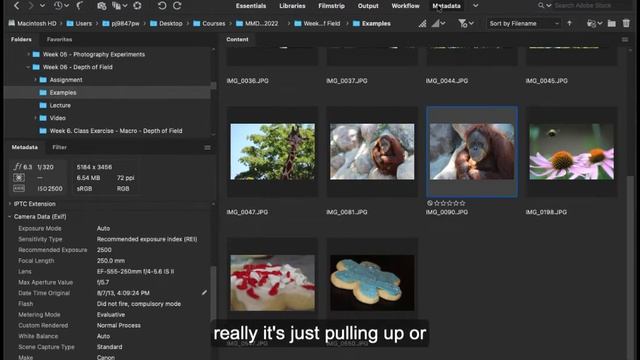Image resolution: width=640 pixels, height=360 pixels.
Task: Collapse the Camera Data (Exif) section
Action: point(10,217)
